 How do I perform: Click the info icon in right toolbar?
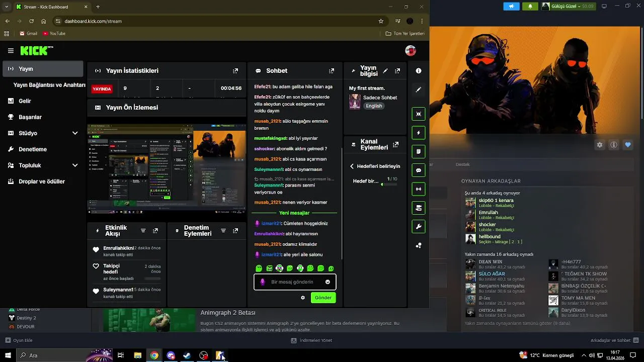click(x=418, y=71)
